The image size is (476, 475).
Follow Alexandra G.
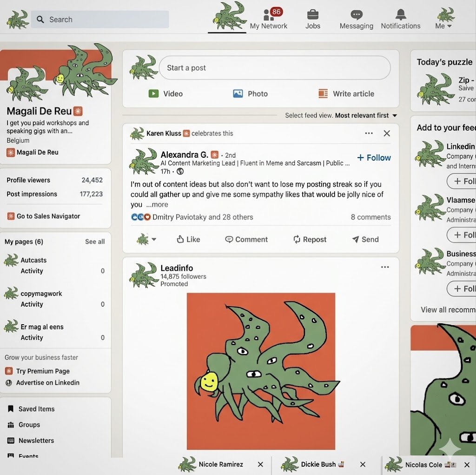coord(374,158)
